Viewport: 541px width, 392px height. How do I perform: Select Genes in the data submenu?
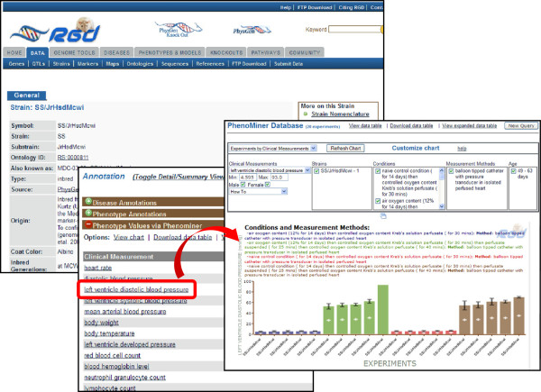coord(16,64)
